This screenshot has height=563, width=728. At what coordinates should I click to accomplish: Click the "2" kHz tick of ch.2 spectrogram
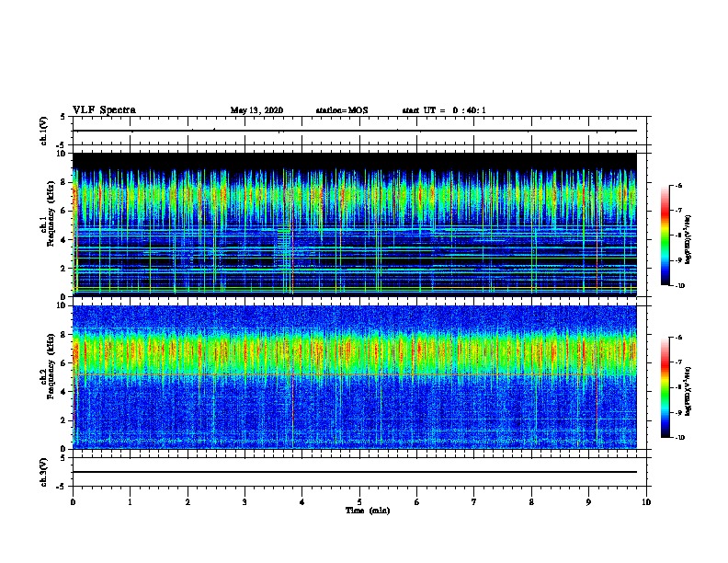tap(64, 420)
